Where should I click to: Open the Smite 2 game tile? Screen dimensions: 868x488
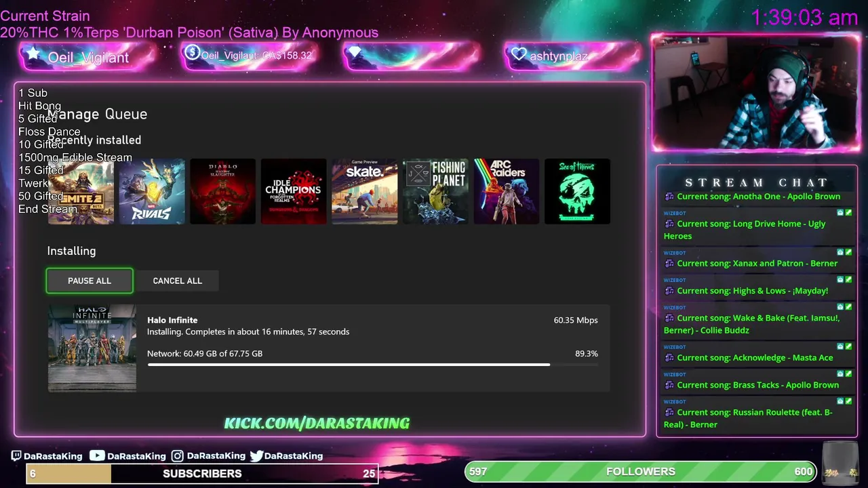tap(81, 192)
